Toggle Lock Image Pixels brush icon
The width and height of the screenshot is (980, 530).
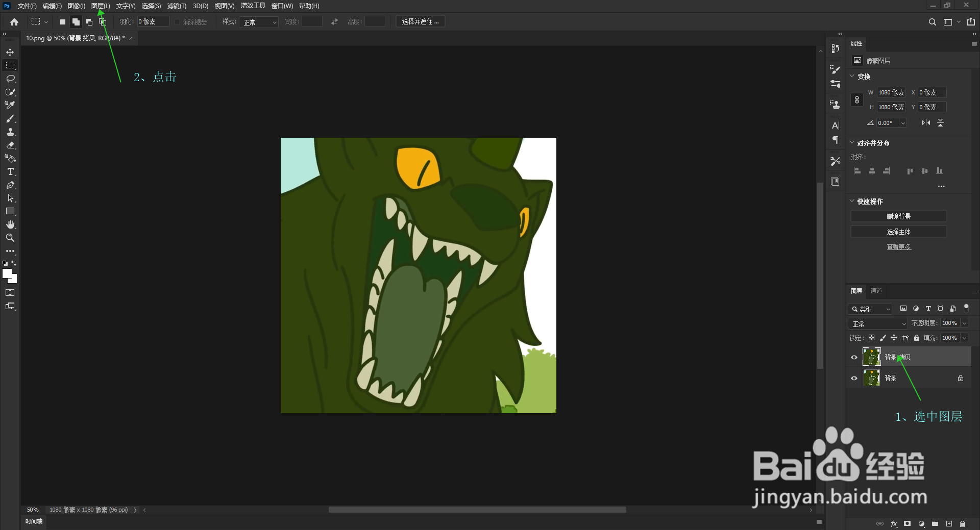[x=883, y=338]
